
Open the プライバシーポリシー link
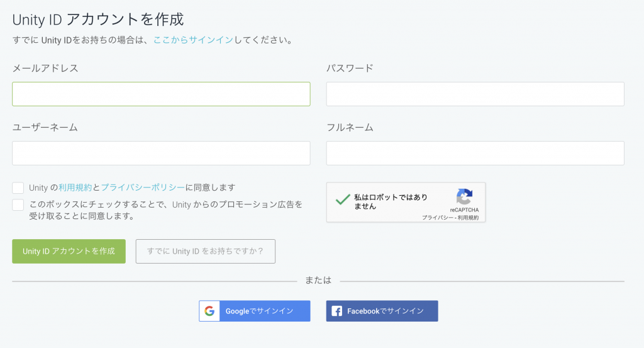pos(143,188)
